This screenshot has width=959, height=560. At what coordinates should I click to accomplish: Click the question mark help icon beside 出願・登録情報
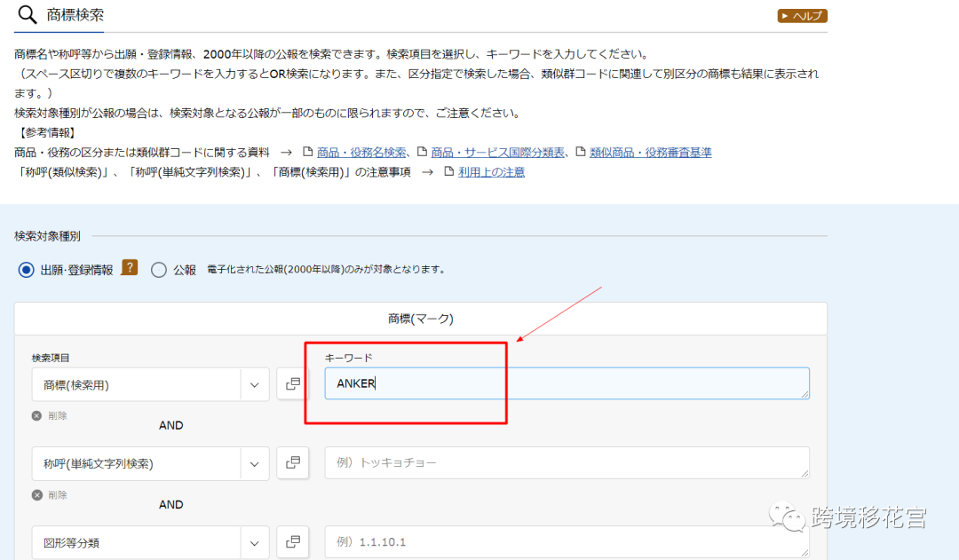(129, 268)
